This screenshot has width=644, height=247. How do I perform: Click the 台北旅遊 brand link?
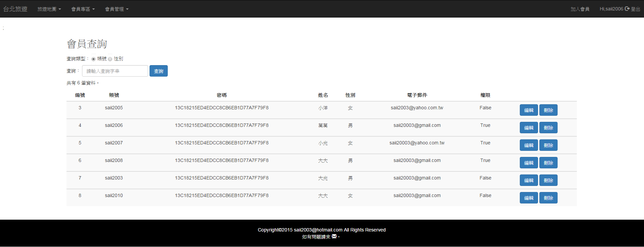click(x=15, y=9)
